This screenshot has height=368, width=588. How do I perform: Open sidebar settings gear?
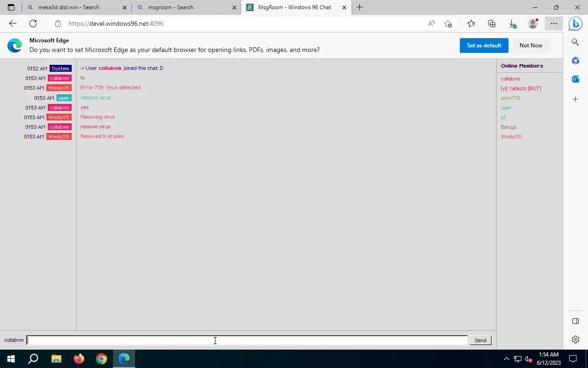(x=576, y=339)
